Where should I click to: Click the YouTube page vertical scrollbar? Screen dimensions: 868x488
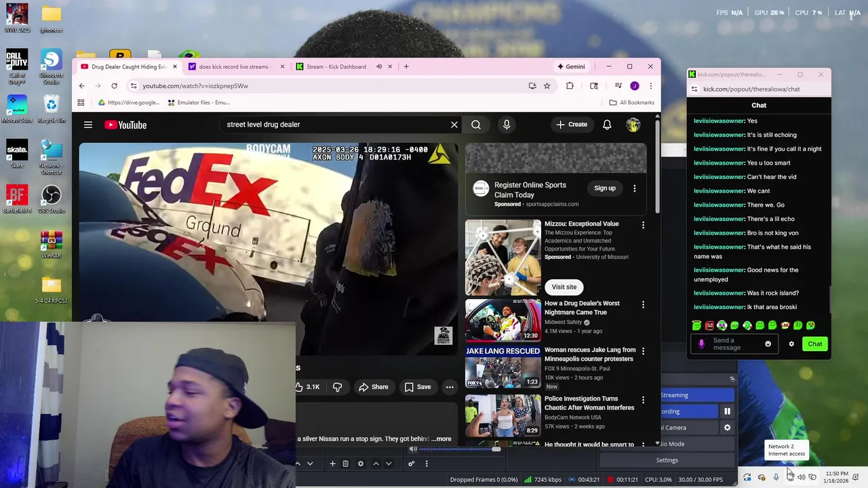tap(657, 166)
